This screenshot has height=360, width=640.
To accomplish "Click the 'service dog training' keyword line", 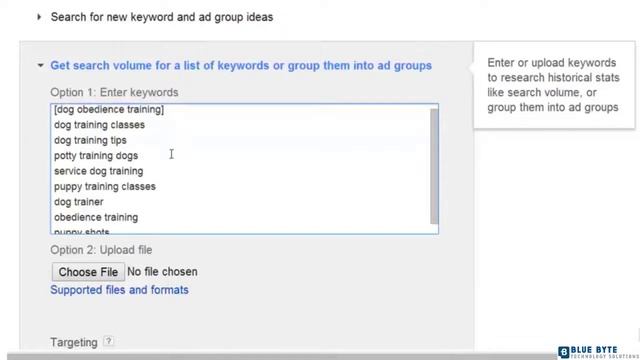I will pos(98,171).
